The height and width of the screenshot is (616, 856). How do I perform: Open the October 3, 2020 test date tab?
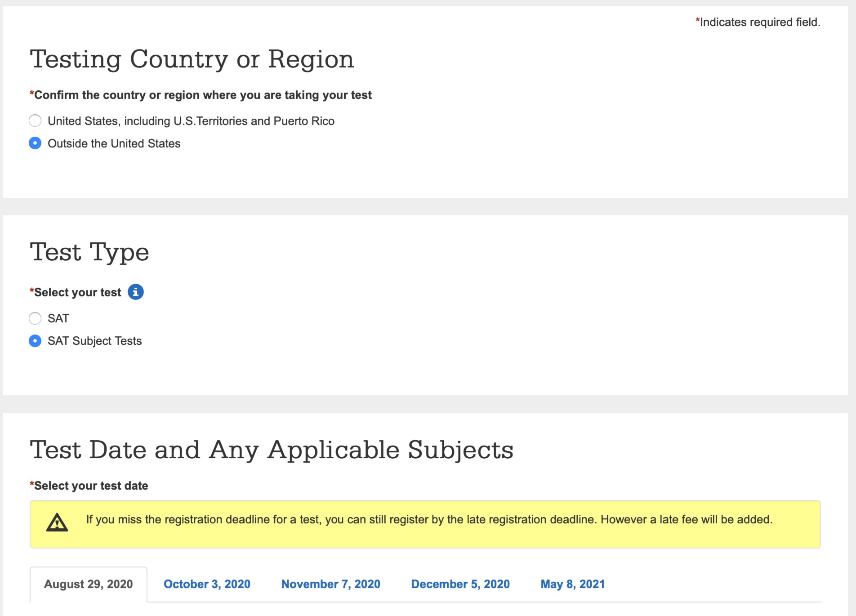coord(207,584)
